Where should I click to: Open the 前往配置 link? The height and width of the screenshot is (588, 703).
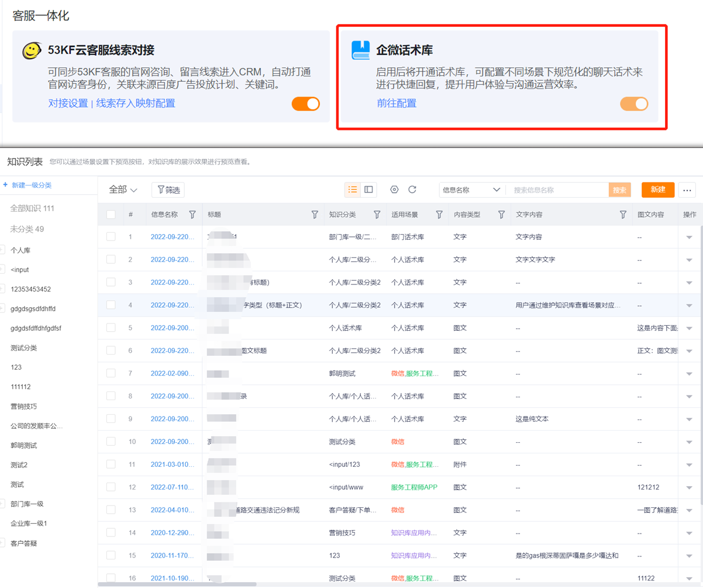tap(397, 104)
